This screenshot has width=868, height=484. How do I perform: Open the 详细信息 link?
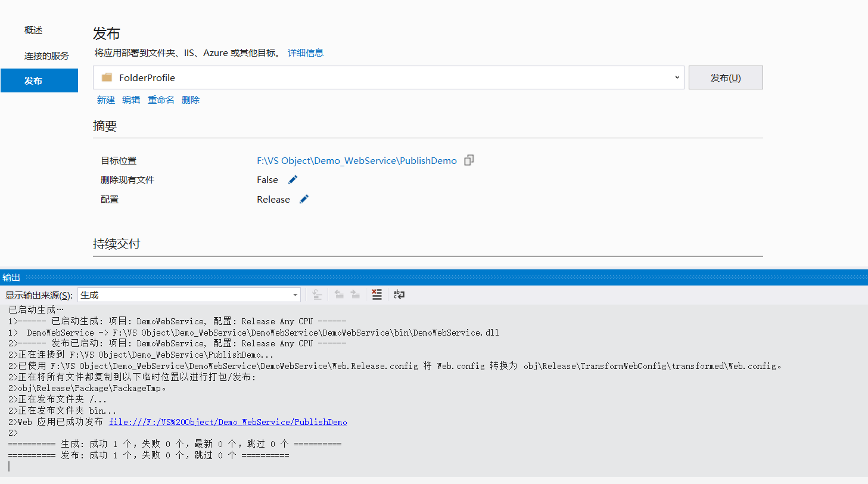[306, 52]
